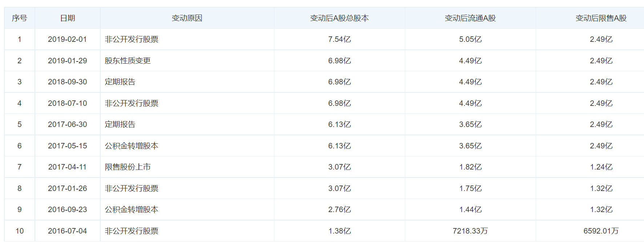Click the 7.54亿 total share capital cell
Image resolution: width=644 pixels, height=251 pixels.
pyautogui.click(x=339, y=39)
